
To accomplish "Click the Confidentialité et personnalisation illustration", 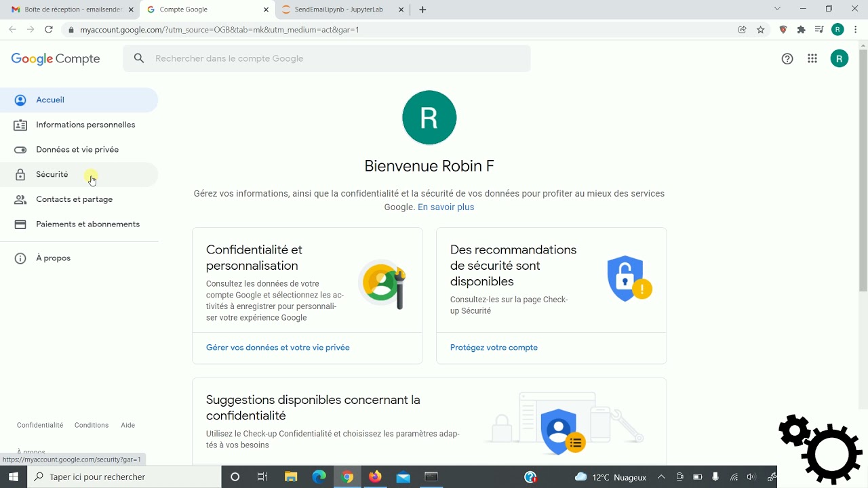I will point(383,284).
